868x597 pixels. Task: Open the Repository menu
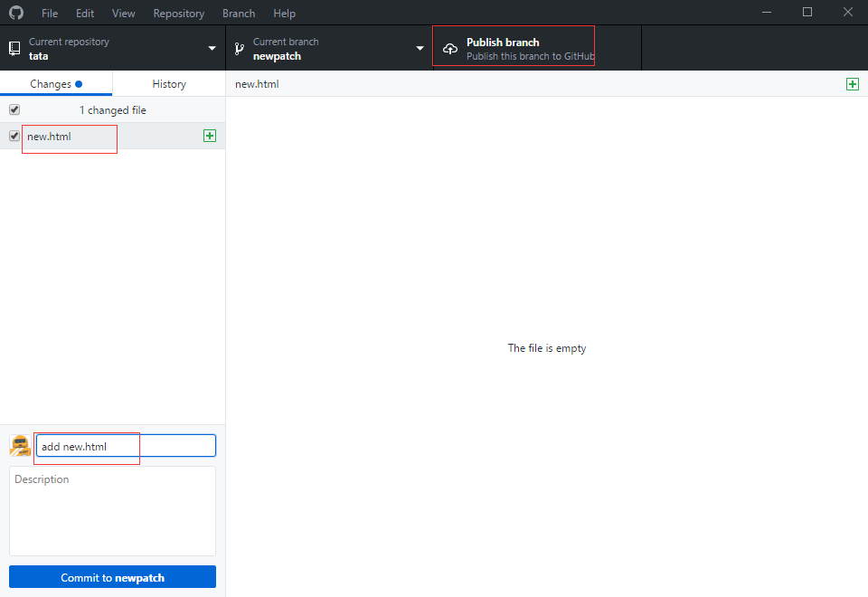click(179, 14)
